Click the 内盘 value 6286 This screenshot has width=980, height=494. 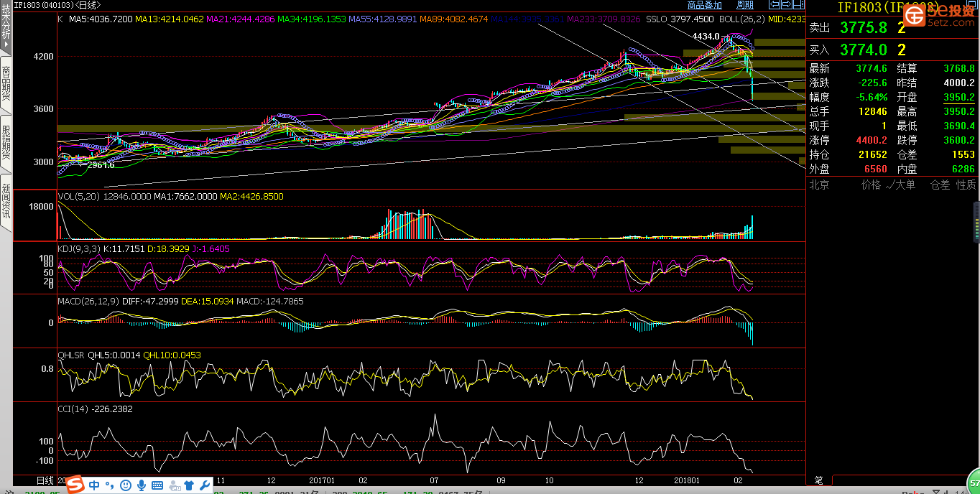[x=963, y=169]
